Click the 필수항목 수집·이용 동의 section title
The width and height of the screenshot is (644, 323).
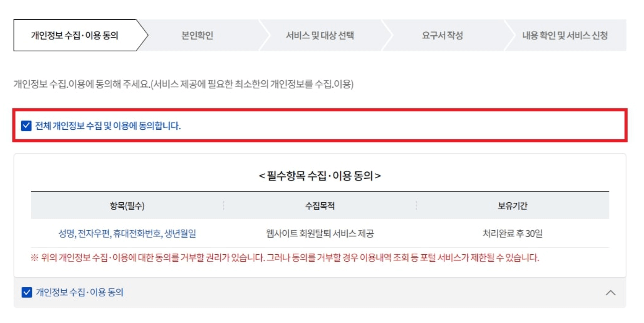(x=320, y=175)
